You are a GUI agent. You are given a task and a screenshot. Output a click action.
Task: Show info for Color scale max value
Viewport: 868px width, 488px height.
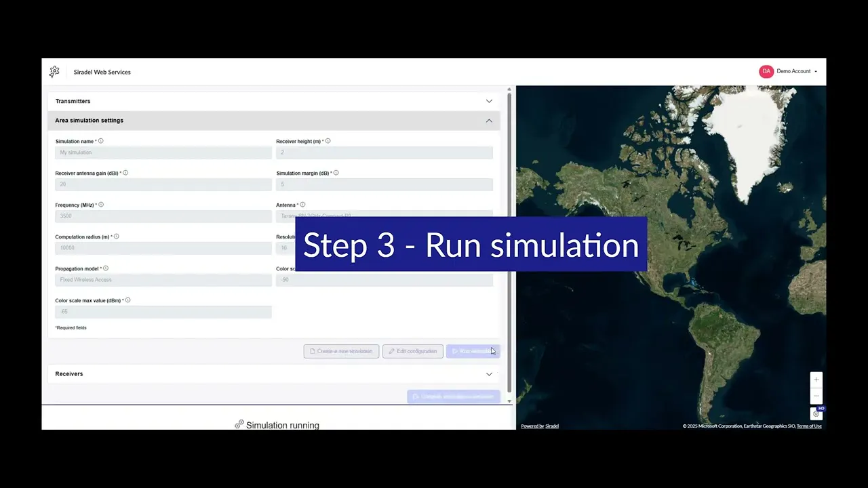coord(127,300)
